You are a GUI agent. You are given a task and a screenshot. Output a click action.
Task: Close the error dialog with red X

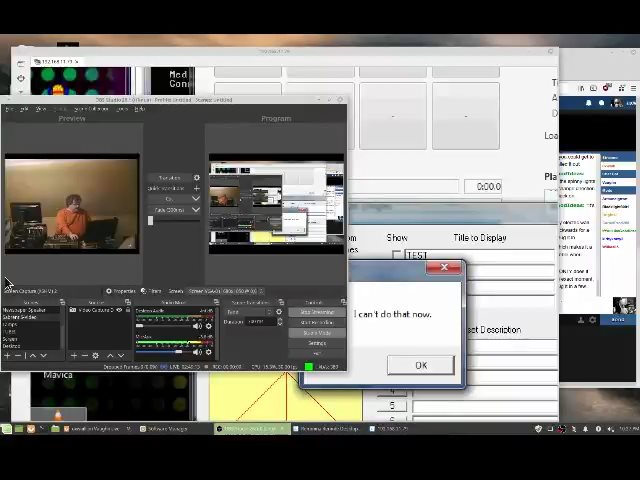point(444,267)
